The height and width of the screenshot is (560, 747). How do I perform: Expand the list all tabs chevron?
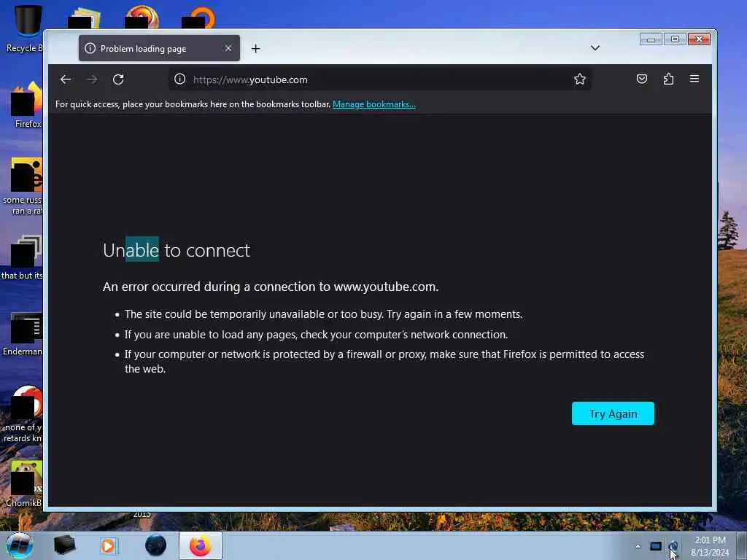coord(595,47)
